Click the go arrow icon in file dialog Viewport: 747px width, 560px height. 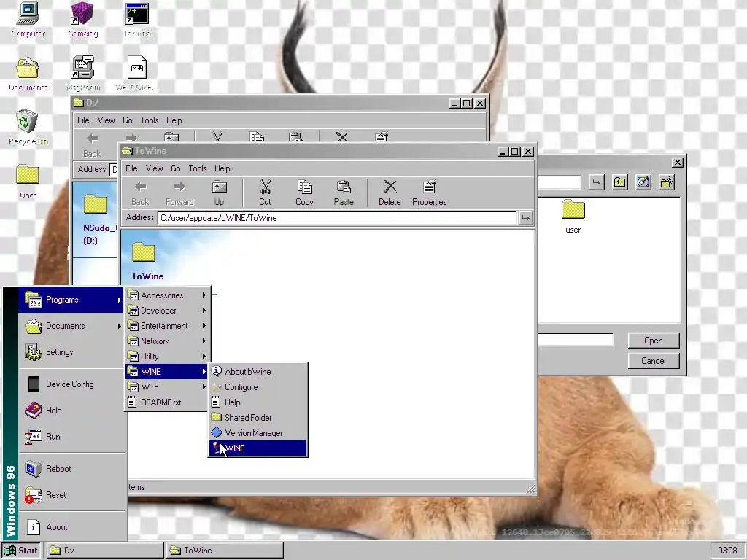tap(596, 182)
